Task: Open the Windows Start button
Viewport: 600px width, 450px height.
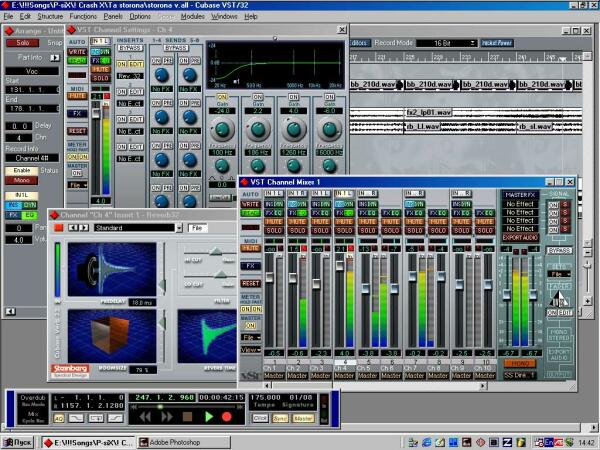Action: click(x=17, y=443)
